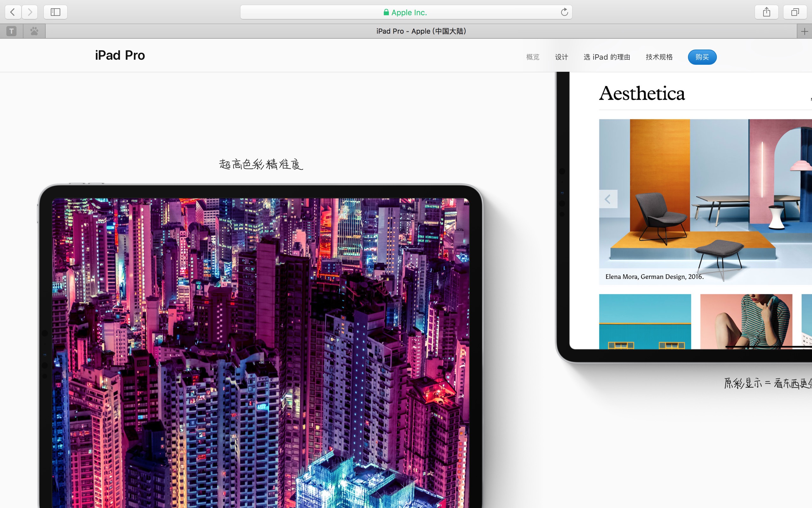Click the green secure lock icon
Viewport: 812px width, 508px height.
(x=386, y=12)
